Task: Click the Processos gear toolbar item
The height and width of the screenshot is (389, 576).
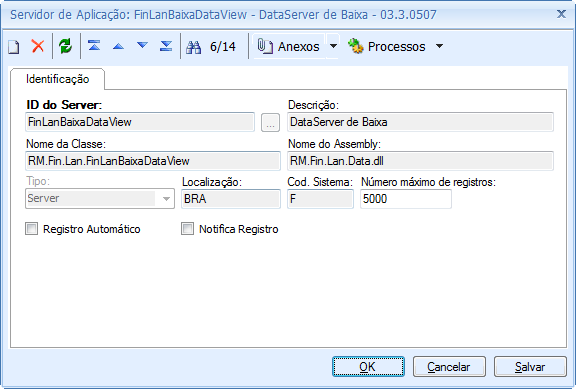Action: (x=387, y=46)
